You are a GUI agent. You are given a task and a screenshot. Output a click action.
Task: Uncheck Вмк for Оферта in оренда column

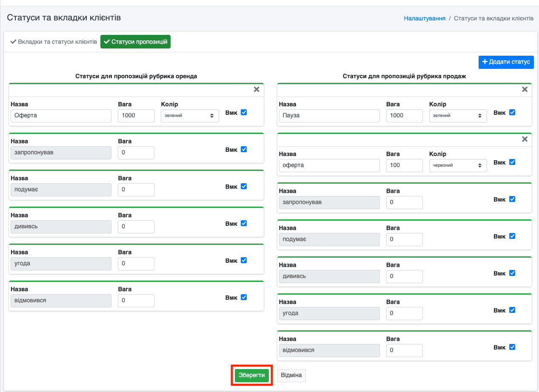click(x=244, y=112)
